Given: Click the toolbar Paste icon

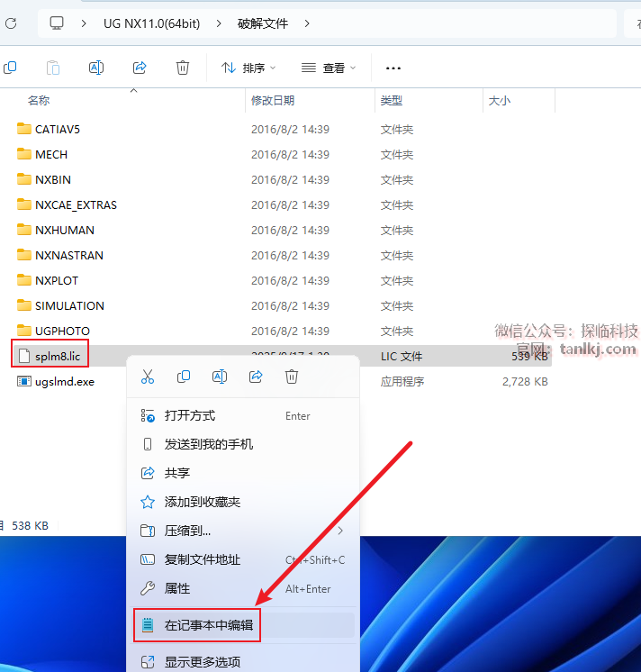Looking at the screenshot, I should 53,68.
